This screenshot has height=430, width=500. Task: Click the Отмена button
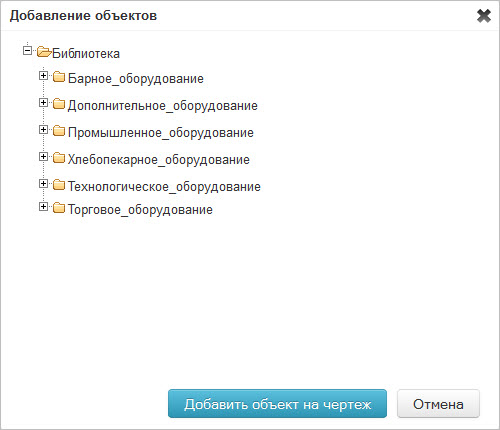click(x=438, y=404)
